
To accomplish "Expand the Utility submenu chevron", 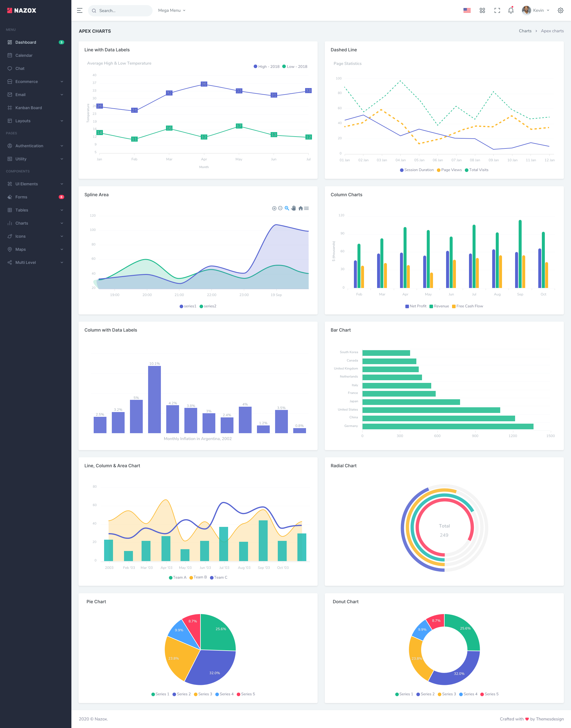I will (x=62, y=159).
